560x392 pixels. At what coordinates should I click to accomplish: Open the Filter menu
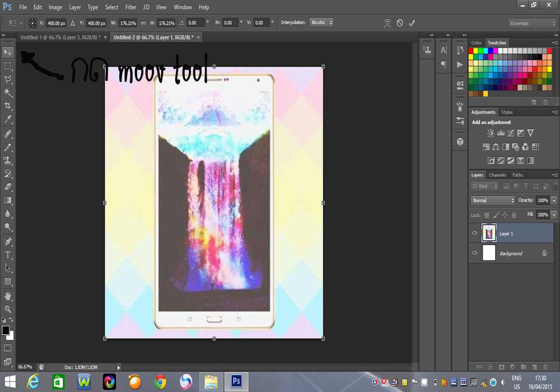130,7
